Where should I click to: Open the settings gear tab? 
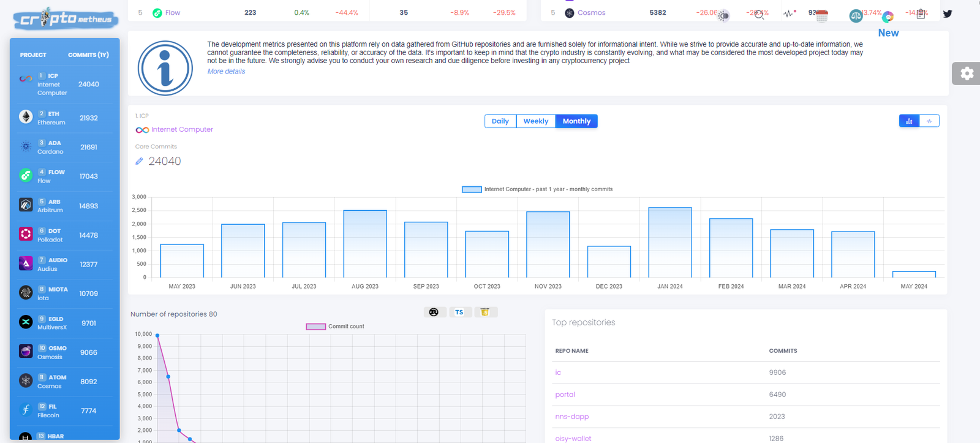[967, 74]
